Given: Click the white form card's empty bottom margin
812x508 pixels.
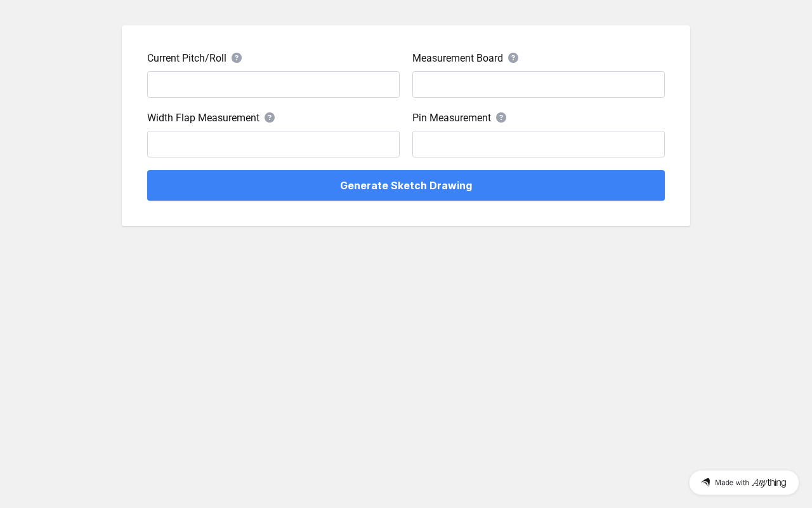Looking at the screenshot, I should pos(406,214).
